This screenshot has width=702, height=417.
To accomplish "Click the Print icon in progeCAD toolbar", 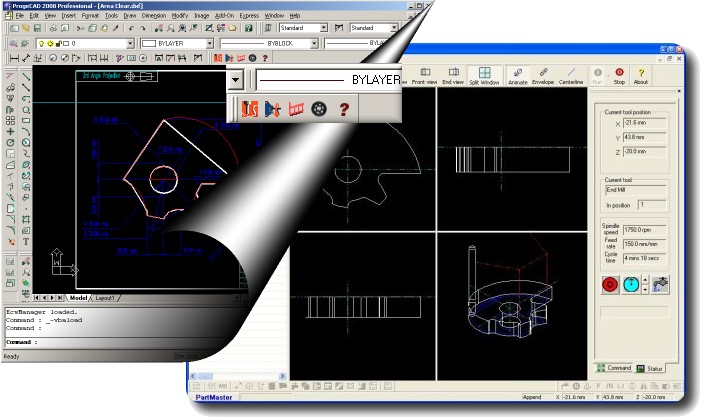I will pyautogui.click(x=53, y=28).
